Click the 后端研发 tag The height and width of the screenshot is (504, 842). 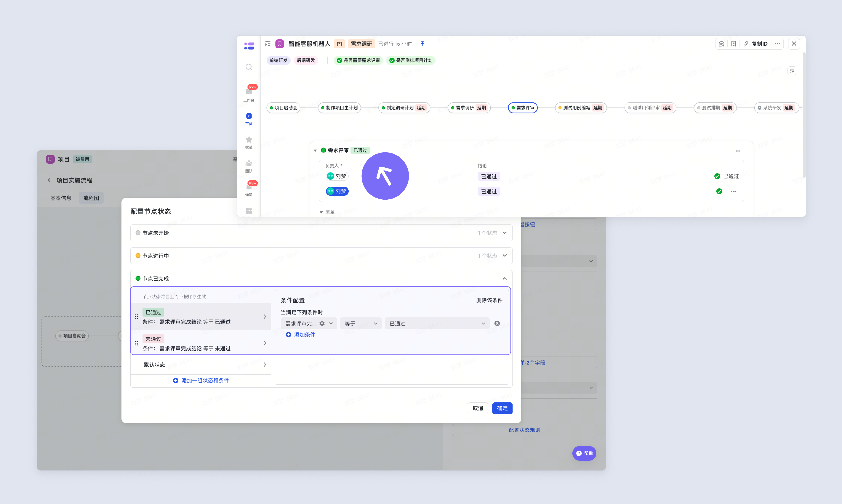(306, 60)
